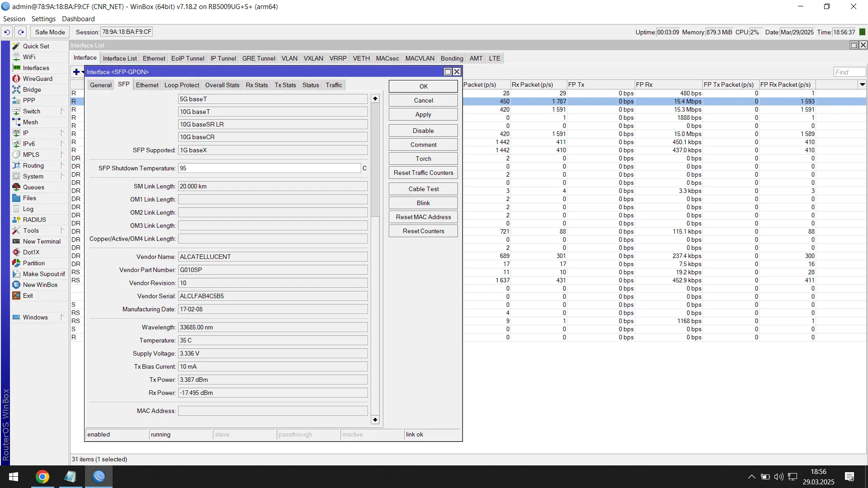
Task: Click Reset MAC Address
Action: click(423, 217)
